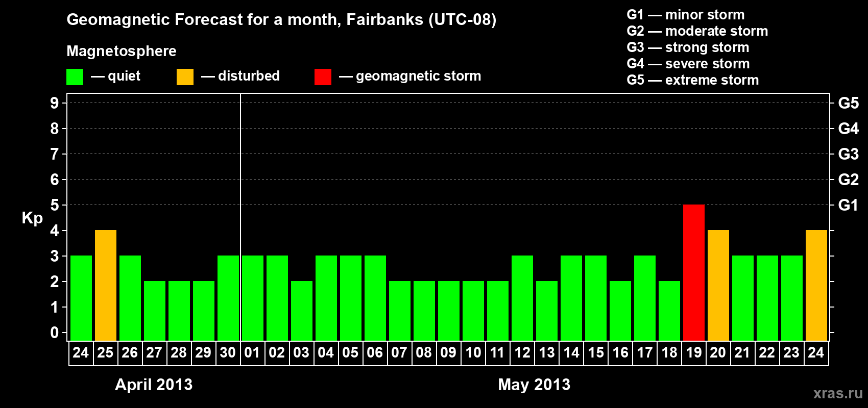The height and width of the screenshot is (408, 868).
Task: Select the green bar for May 17
Action: (645, 298)
